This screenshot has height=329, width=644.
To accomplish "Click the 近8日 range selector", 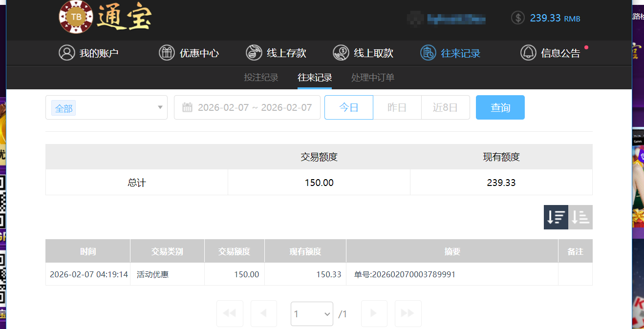I will [x=445, y=107].
